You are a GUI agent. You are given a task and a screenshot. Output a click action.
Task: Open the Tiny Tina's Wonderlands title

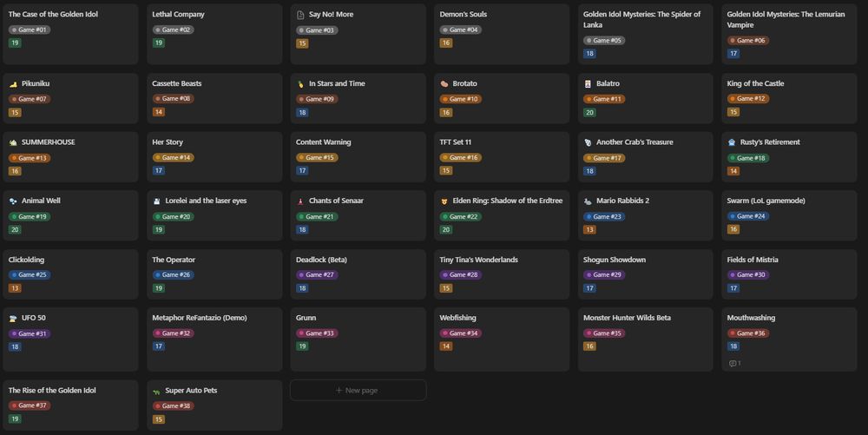(x=479, y=260)
